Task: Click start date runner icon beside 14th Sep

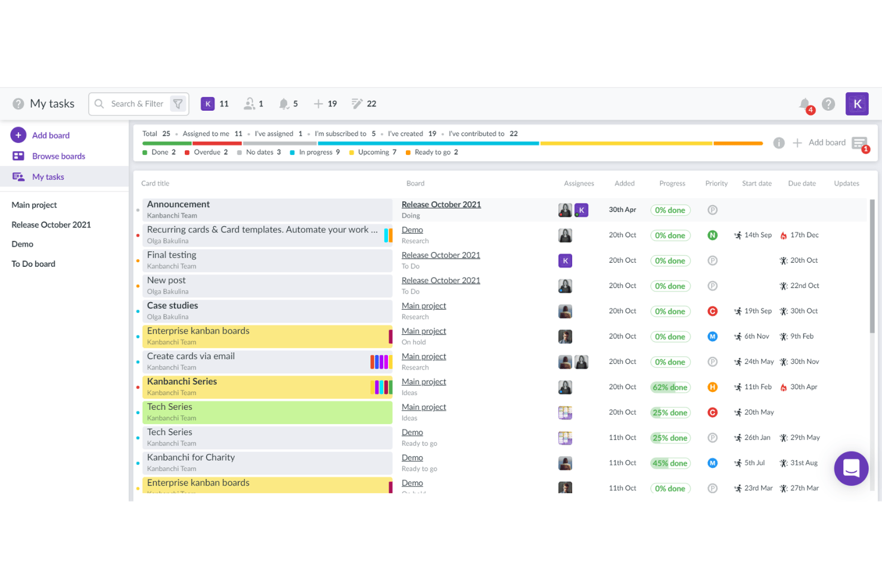Action: click(x=738, y=235)
